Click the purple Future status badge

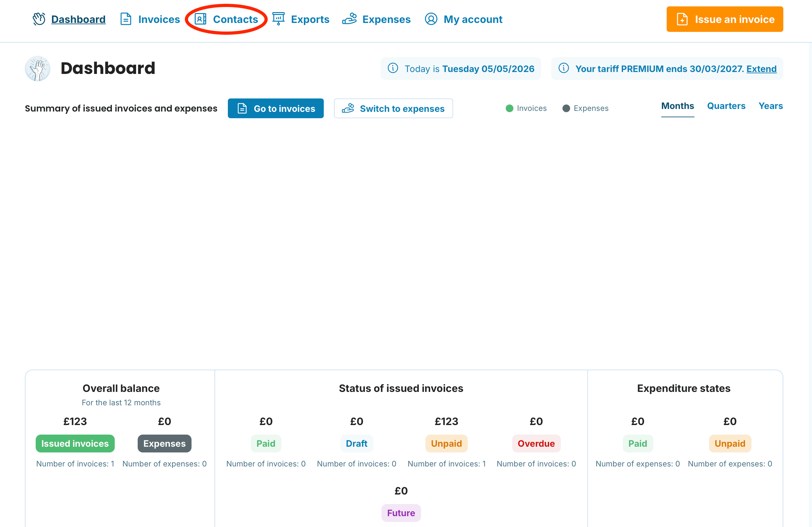tap(401, 513)
